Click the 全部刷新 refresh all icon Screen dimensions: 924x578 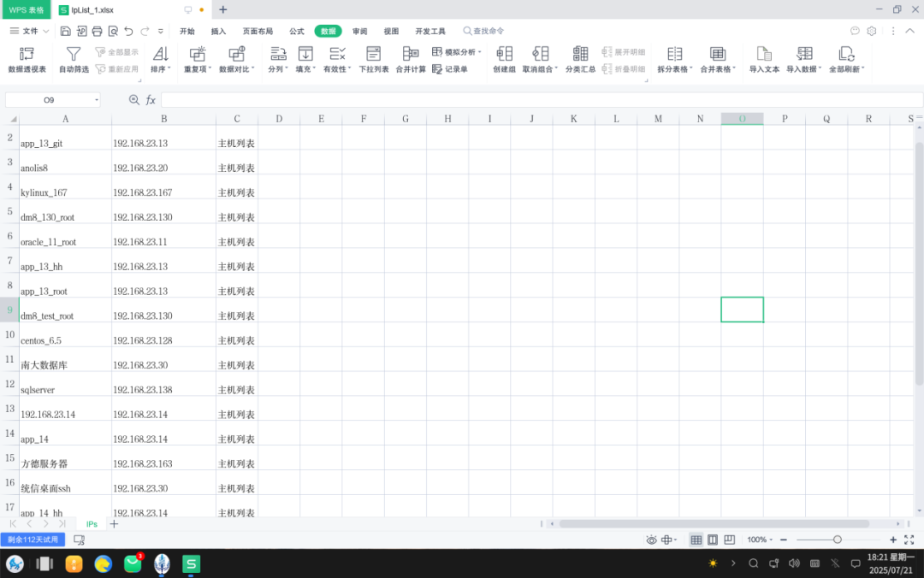(847, 54)
